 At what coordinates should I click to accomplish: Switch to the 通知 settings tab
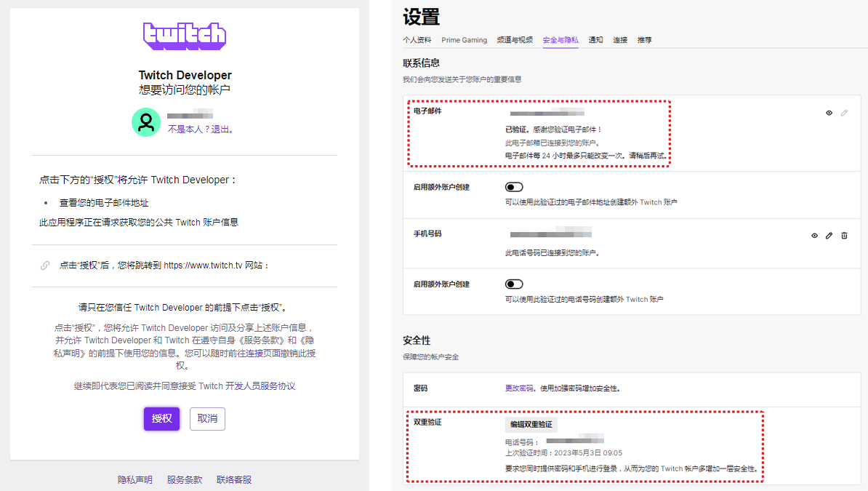tap(595, 40)
